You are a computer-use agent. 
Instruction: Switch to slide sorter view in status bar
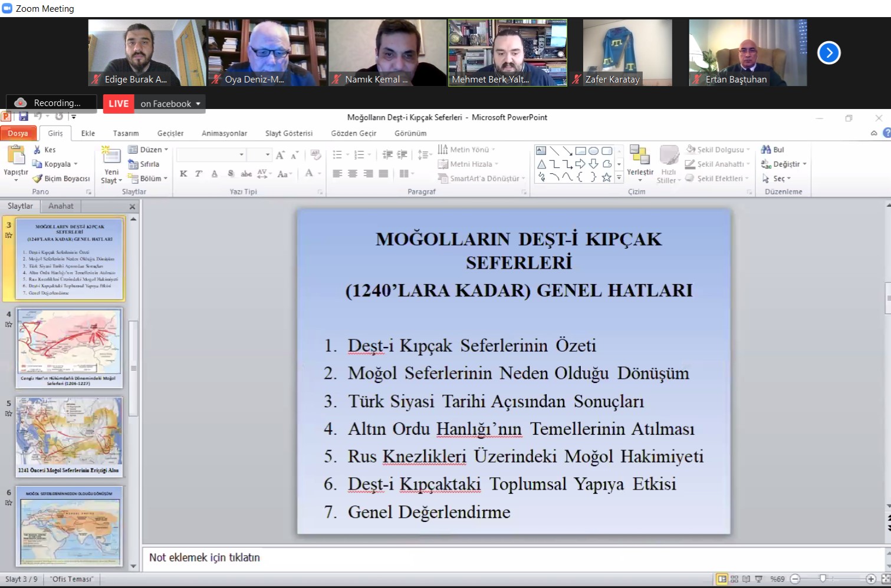coord(734,579)
